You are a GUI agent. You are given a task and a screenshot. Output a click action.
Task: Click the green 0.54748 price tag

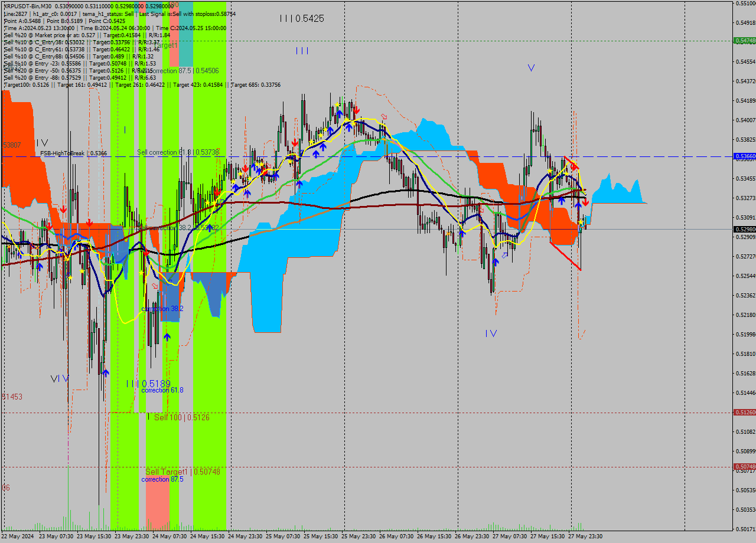745,41
